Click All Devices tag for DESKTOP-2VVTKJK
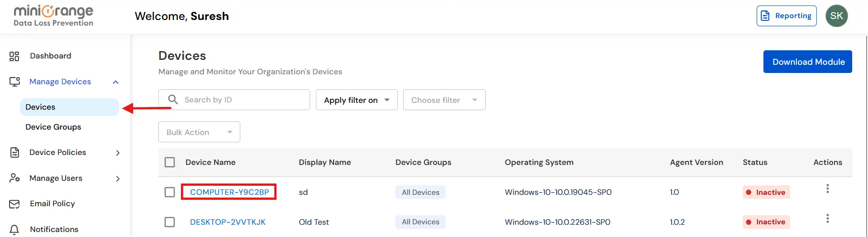This screenshot has height=237, width=868. (420, 222)
